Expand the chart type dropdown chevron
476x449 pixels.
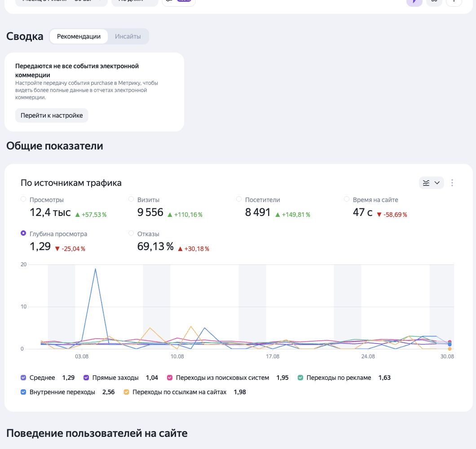[437, 183]
